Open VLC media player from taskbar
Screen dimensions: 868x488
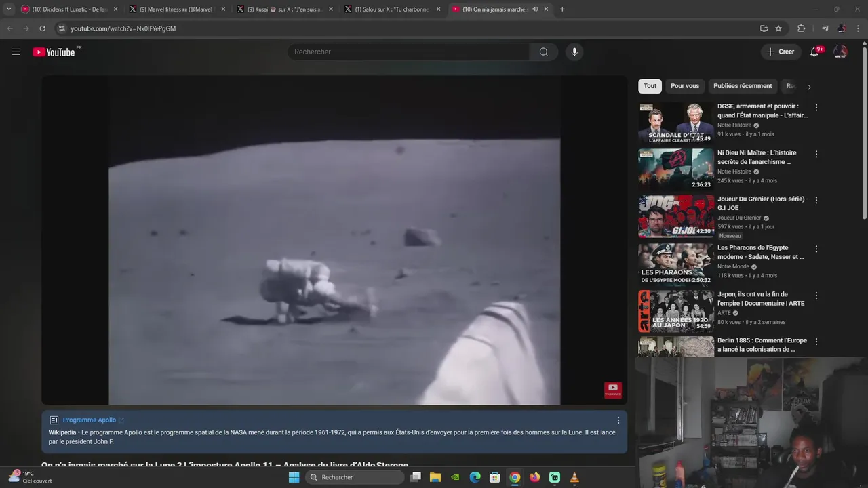click(x=574, y=477)
